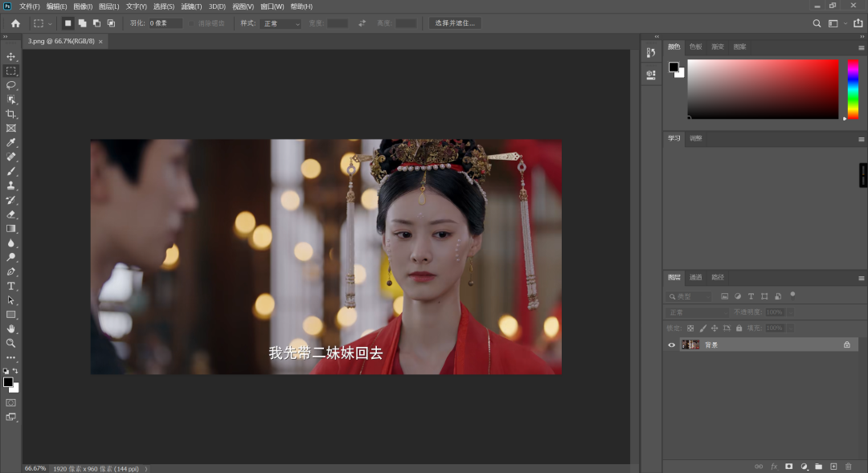The height and width of the screenshot is (473, 868).
Task: Select the Move tool
Action: [x=10, y=56]
